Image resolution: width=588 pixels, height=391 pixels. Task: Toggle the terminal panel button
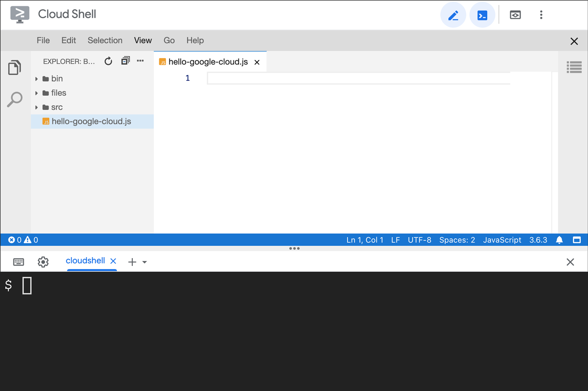click(x=482, y=16)
